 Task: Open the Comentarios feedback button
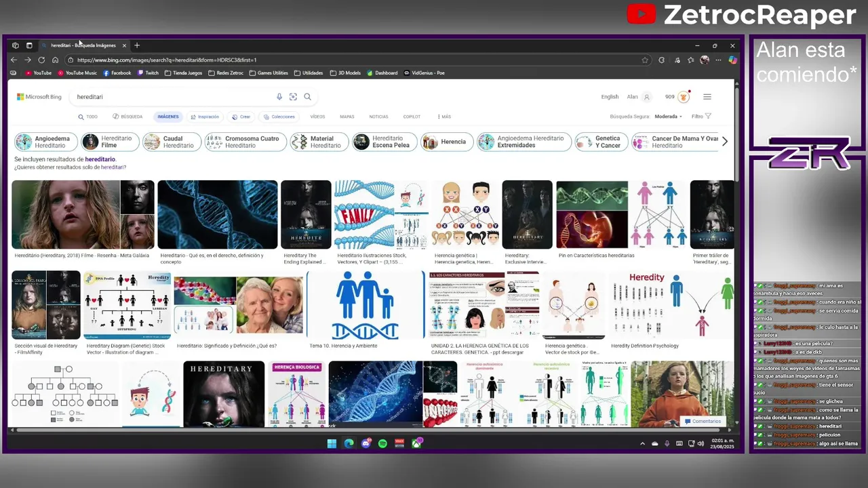point(703,421)
